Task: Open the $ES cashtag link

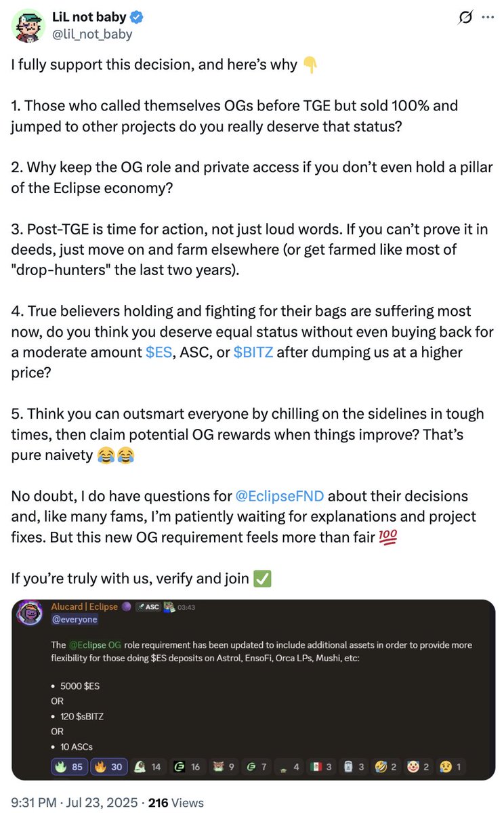Action: click(159, 353)
